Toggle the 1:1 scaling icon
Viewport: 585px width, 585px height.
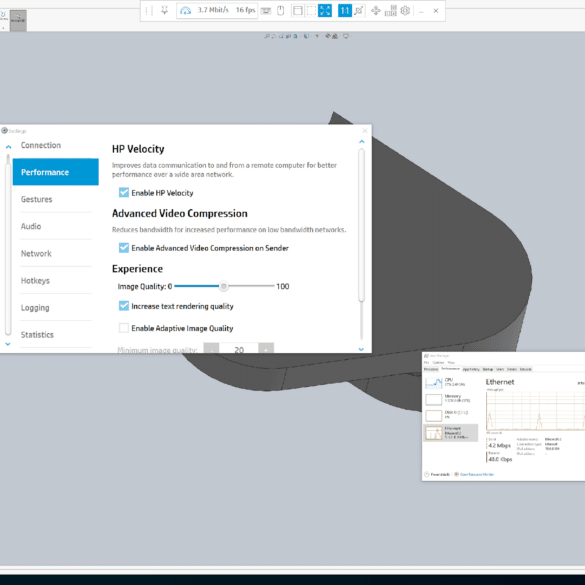[345, 10]
